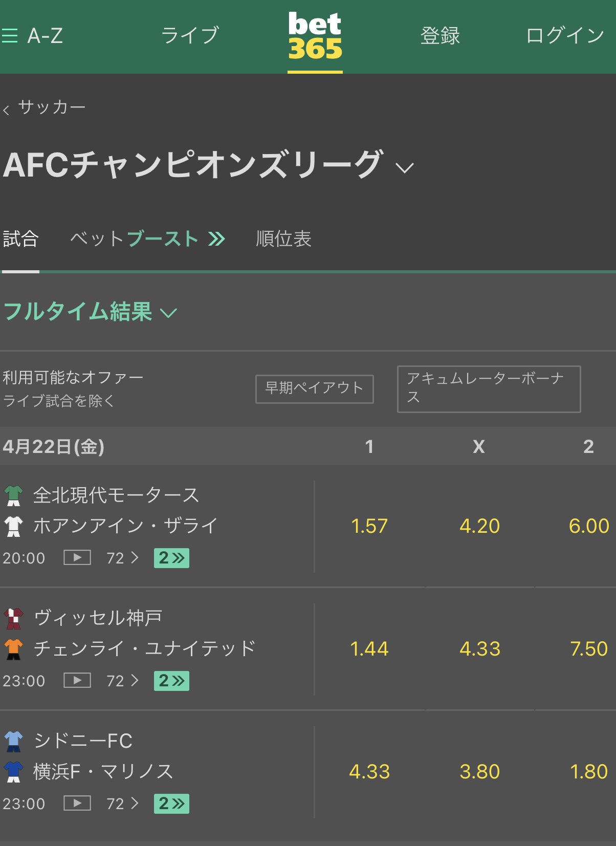Tap the bet365 logo
The height and width of the screenshot is (846, 616).
[x=315, y=36]
